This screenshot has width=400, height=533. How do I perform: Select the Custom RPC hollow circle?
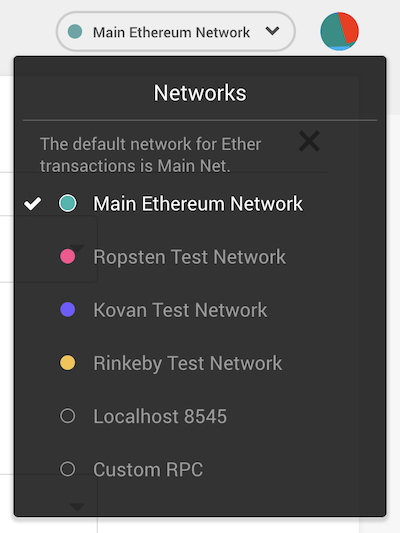click(x=68, y=469)
